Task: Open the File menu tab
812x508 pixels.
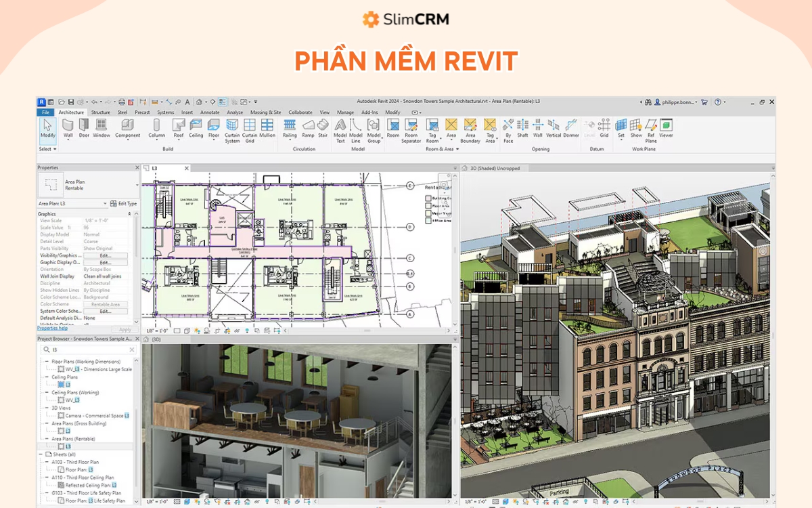Action: point(45,112)
